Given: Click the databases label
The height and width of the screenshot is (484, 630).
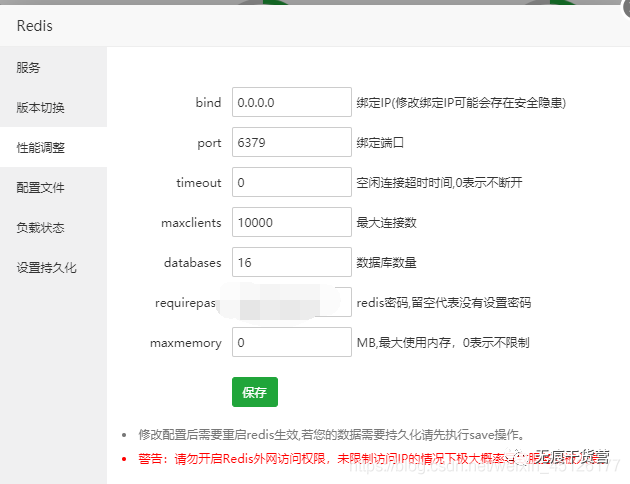Looking at the screenshot, I should (192, 263).
